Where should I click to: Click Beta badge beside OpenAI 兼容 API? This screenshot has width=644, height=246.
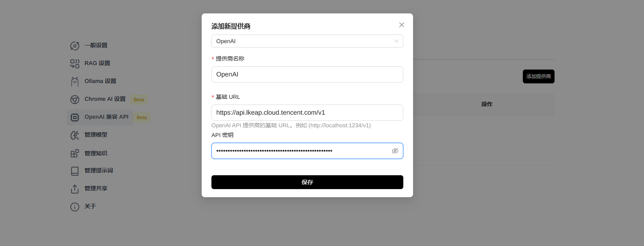[x=142, y=118]
